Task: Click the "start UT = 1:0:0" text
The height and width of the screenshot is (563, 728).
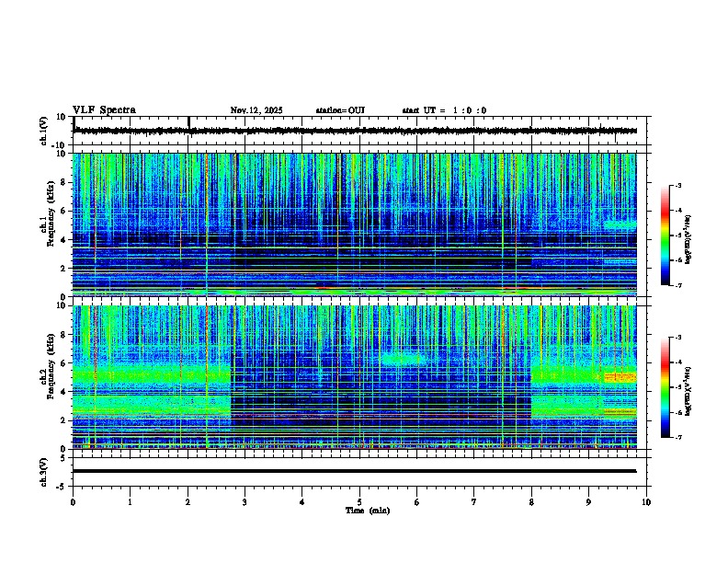Action: coord(444,110)
